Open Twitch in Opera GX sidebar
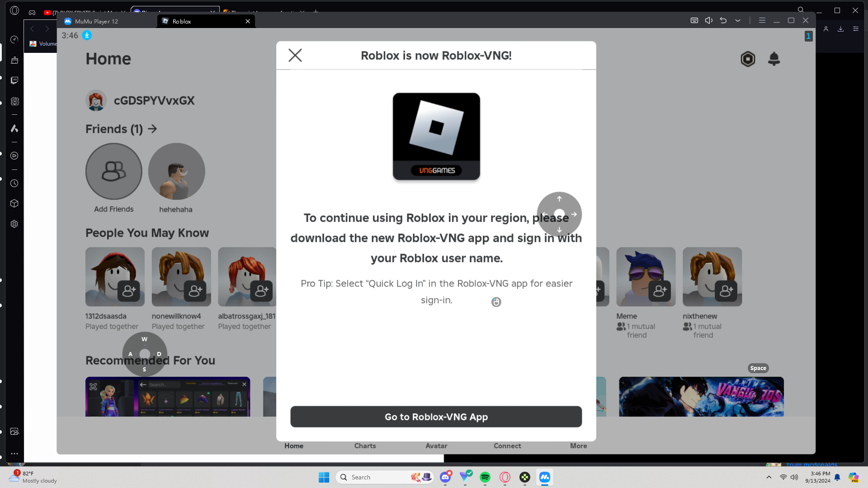 (x=14, y=80)
